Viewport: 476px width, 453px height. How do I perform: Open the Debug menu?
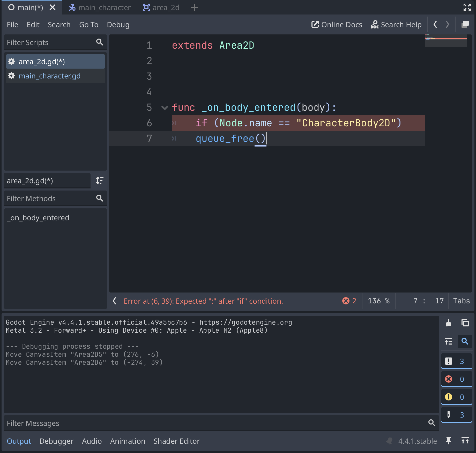pyautogui.click(x=118, y=25)
